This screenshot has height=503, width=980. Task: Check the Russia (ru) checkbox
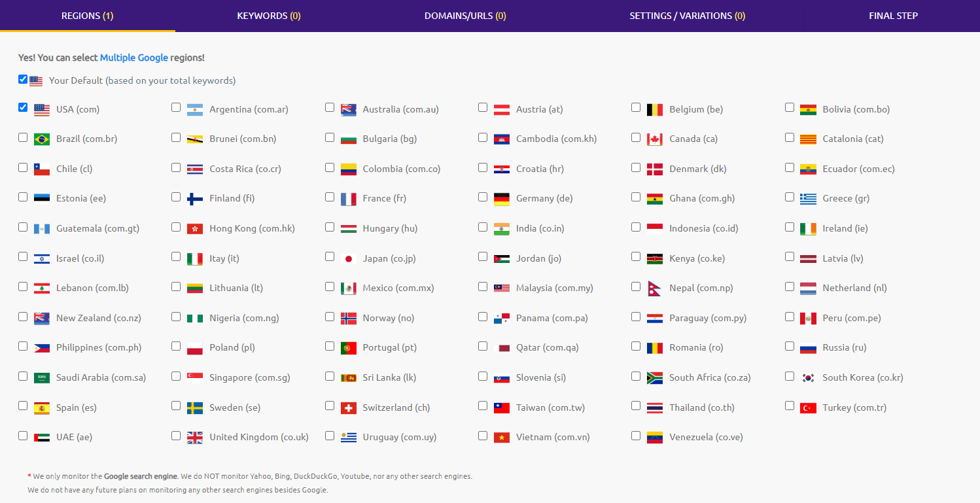coord(790,346)
